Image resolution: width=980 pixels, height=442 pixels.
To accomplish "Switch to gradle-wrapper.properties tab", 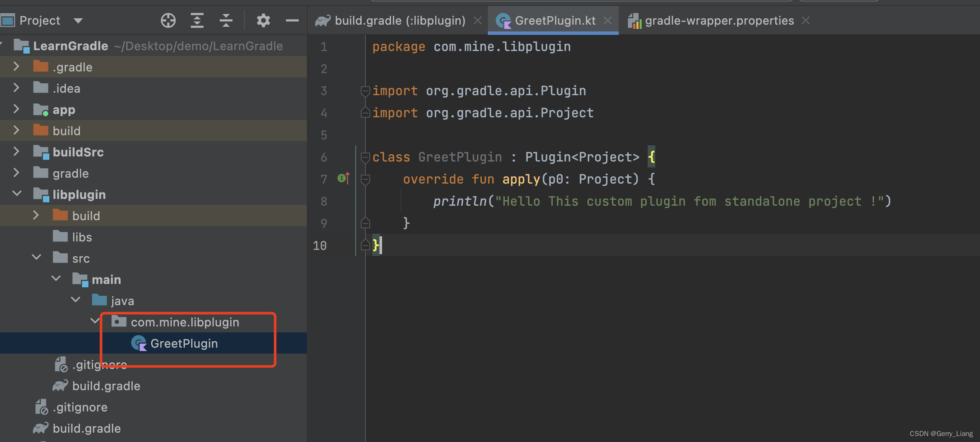I will tap(719, 20).
